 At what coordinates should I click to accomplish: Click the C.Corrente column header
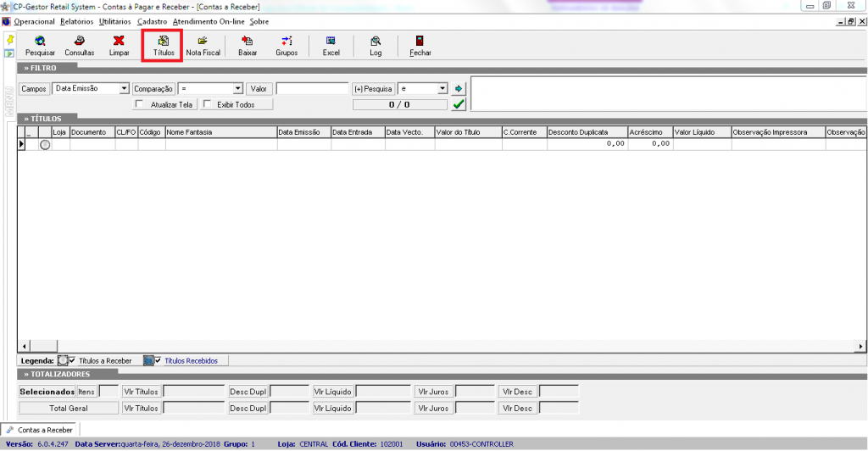(524, 132)
